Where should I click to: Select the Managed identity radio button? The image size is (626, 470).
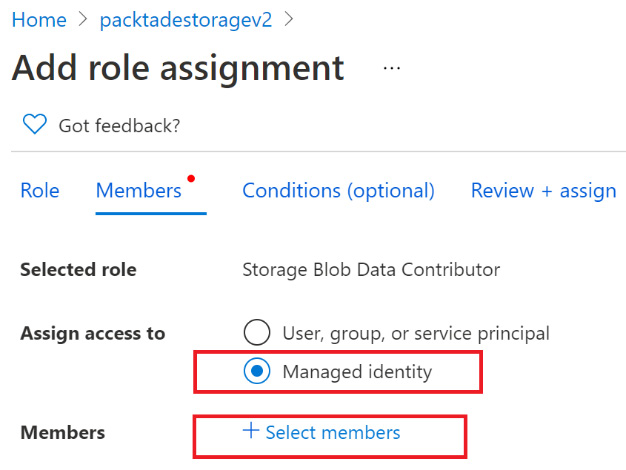257,372
